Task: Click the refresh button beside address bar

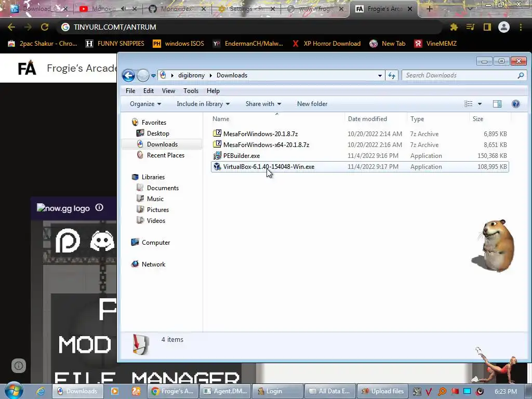Action: click(392, 75)
